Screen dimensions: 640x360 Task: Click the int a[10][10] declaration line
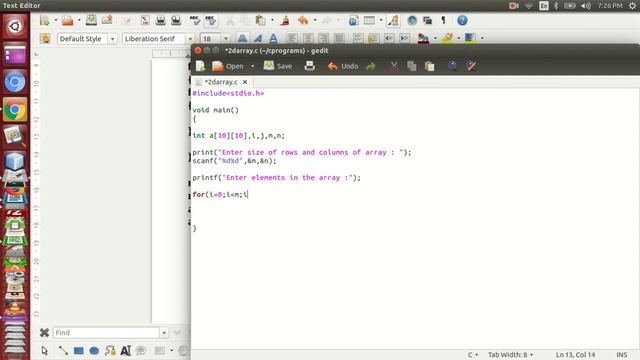pos(238,136)
